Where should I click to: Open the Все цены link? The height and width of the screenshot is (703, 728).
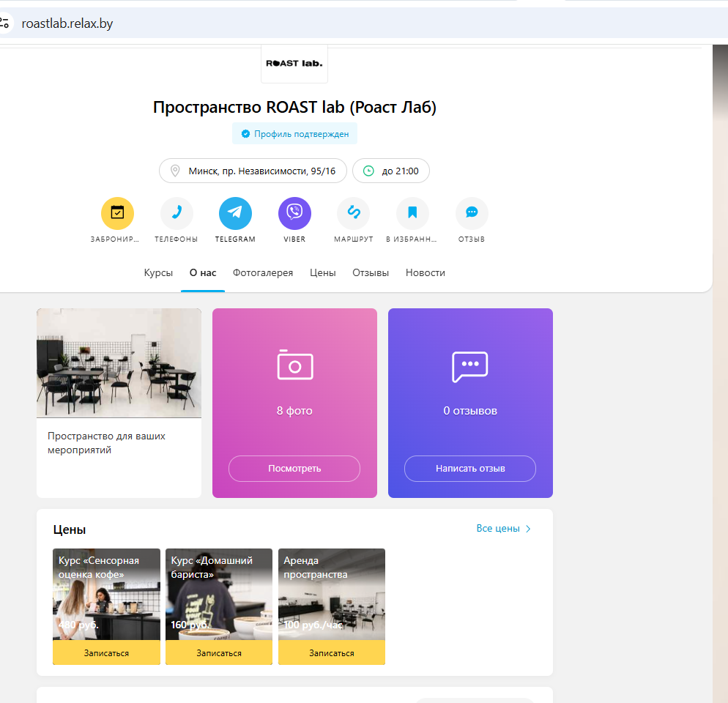click(x=498, y=529)
